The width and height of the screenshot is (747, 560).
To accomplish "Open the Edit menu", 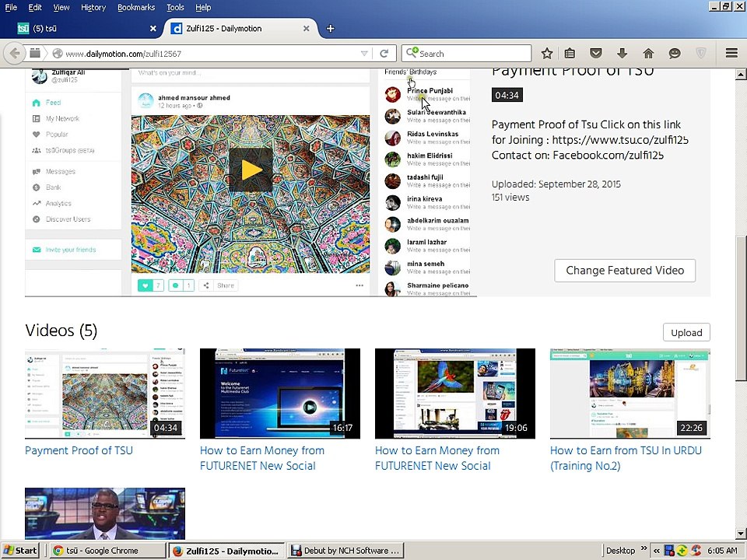I will click(35, 7).
